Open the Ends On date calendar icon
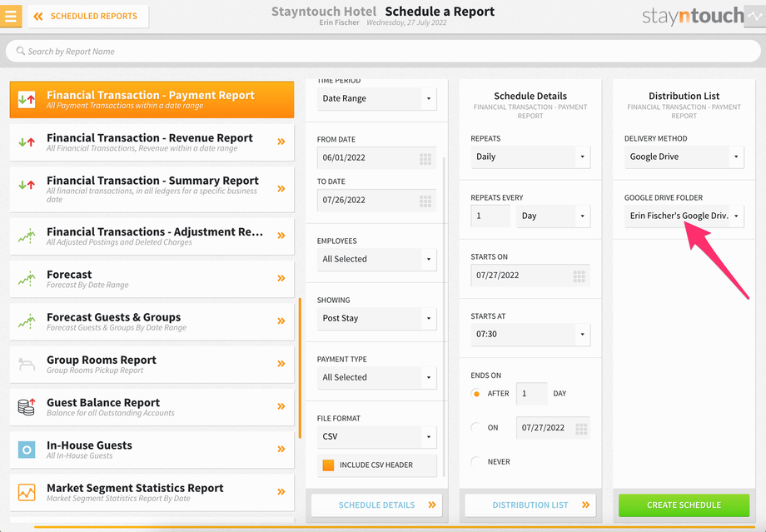The height and width of the screenshot is (532, 766). [581, 429]
